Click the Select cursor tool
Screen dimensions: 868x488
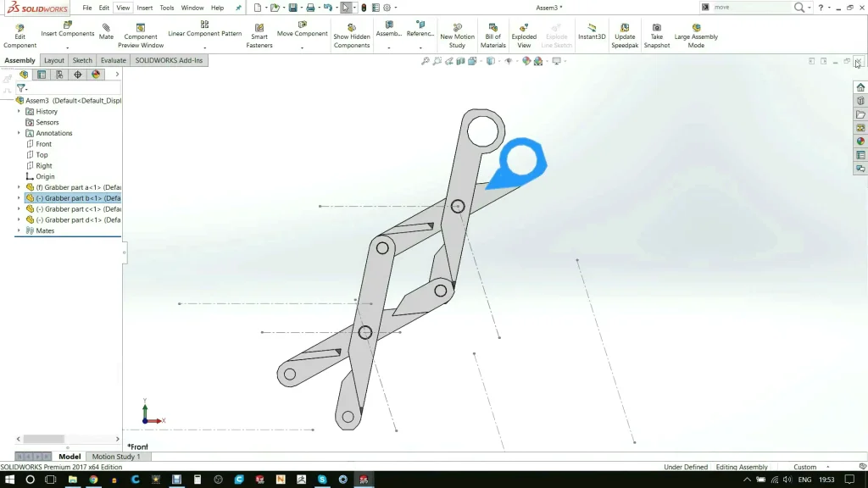[346, 8]
